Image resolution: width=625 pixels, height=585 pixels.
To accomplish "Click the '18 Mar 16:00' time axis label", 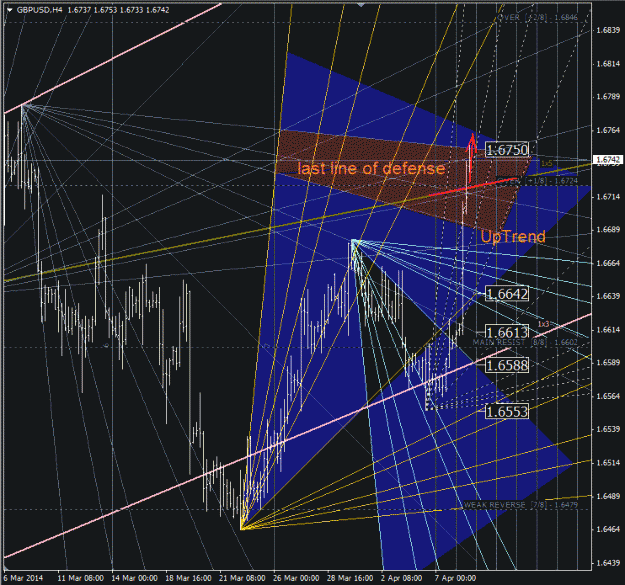I will 188,578.
